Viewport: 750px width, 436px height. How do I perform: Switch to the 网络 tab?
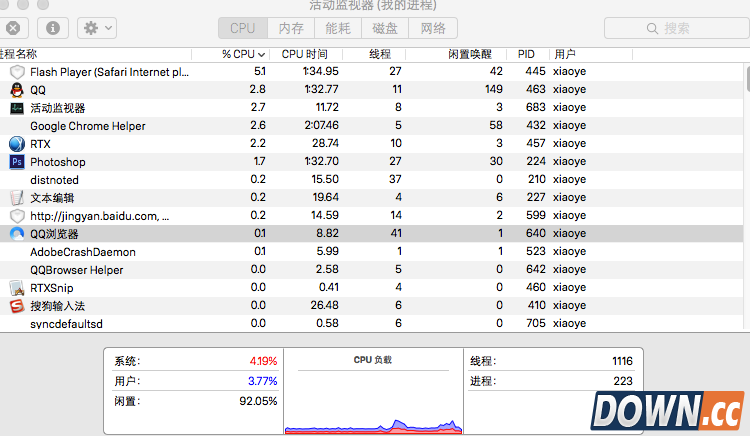pyautogui.click(x=433, y=28)
